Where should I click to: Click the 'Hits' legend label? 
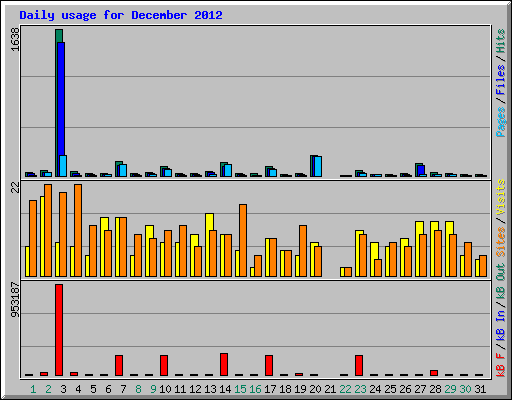click(x=501, y=41)
